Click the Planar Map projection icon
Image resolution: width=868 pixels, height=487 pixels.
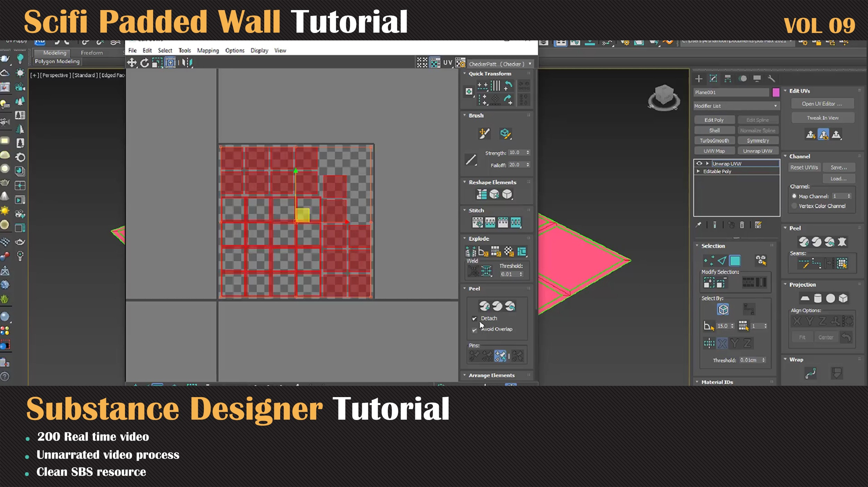(805, 298)
